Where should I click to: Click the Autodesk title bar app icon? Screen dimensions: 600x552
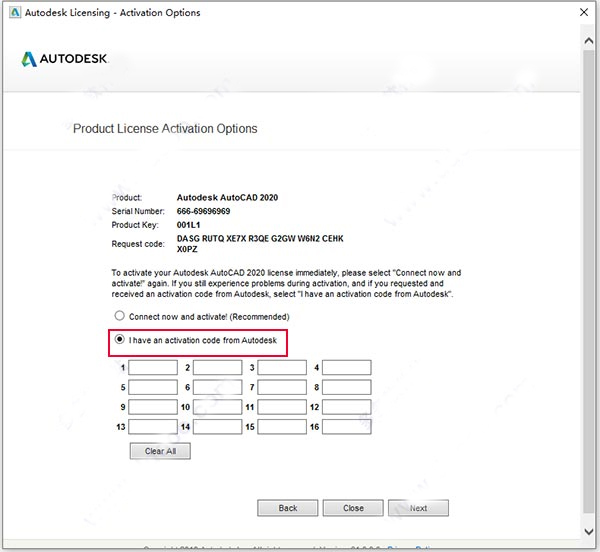pos(15,12)
